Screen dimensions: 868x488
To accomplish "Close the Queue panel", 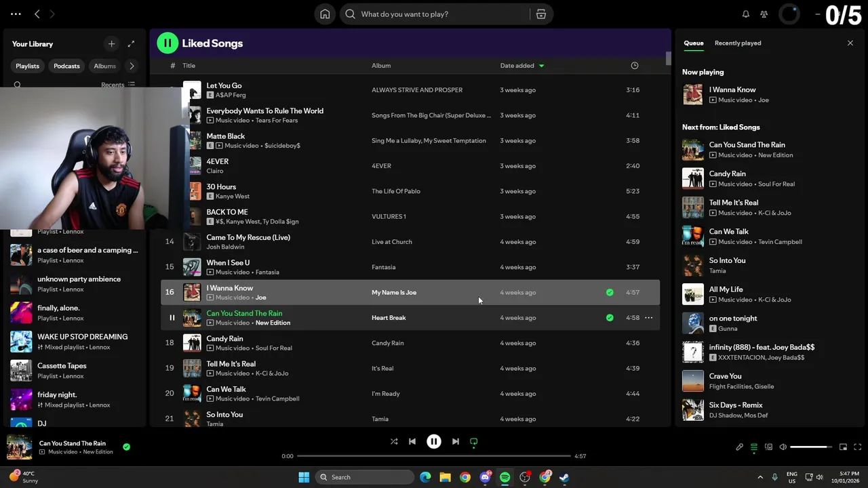I will pyautogui.click(x=850, y=43).
